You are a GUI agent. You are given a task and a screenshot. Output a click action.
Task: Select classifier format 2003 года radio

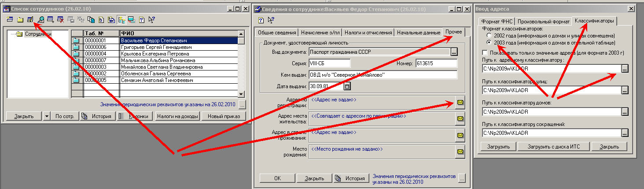[489, 42]
